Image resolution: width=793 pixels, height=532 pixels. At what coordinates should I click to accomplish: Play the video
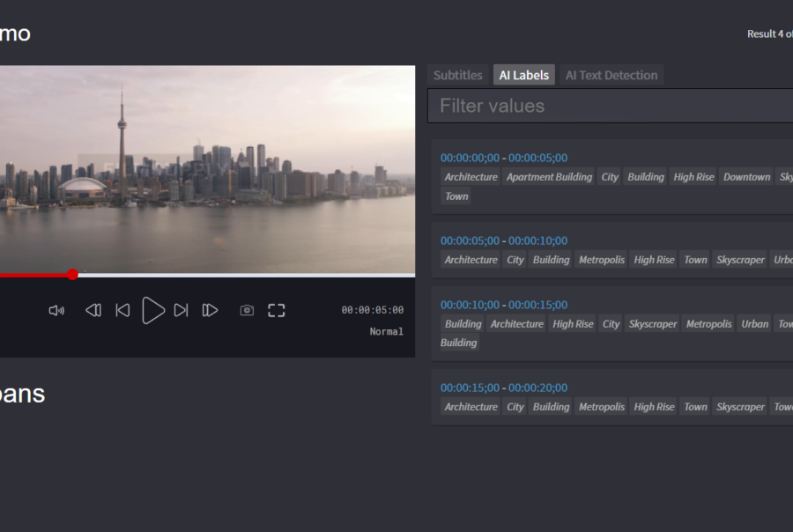tap(153, 310)
